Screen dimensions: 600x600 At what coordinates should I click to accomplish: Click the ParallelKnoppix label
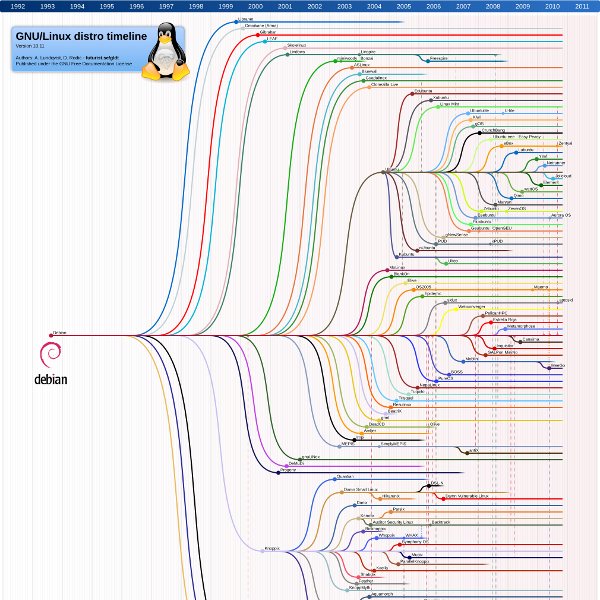coord(414,561)
